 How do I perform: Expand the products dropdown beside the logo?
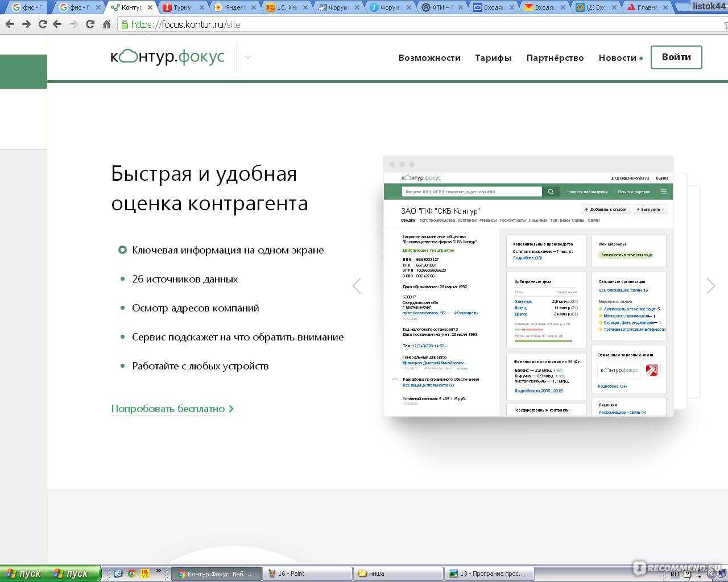(247, 57)
